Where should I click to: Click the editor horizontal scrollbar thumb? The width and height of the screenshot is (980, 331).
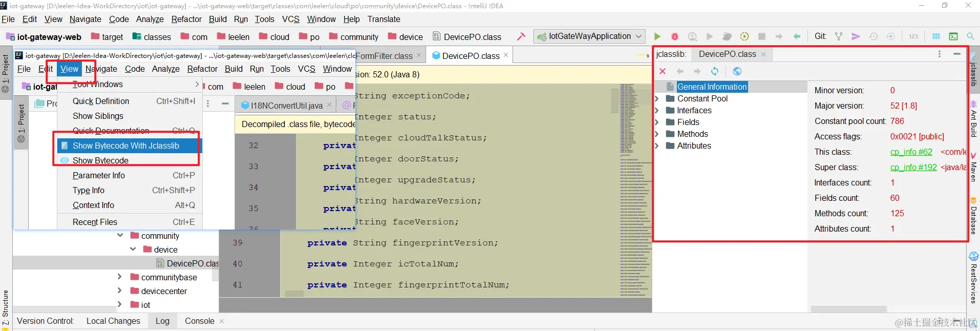(x=294, y=294)
